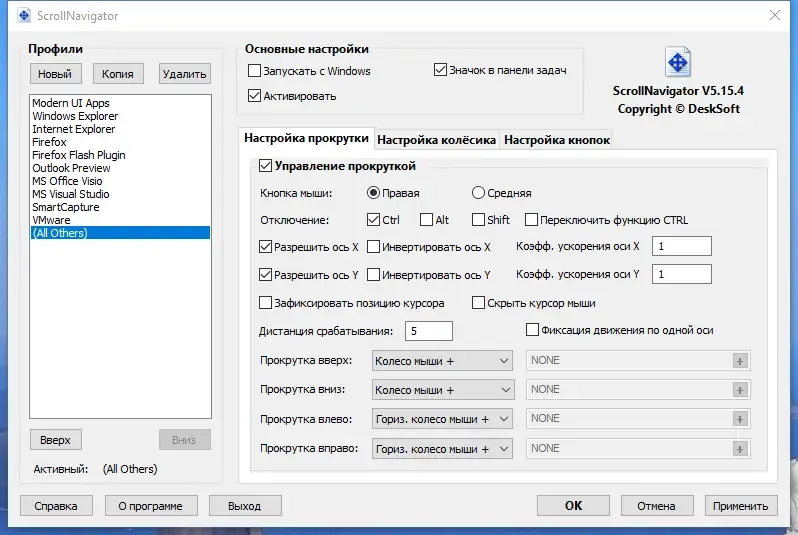The image size is (798, 535).
Task: Switch to Настройка колёсика tab
Action: (436, 140)
